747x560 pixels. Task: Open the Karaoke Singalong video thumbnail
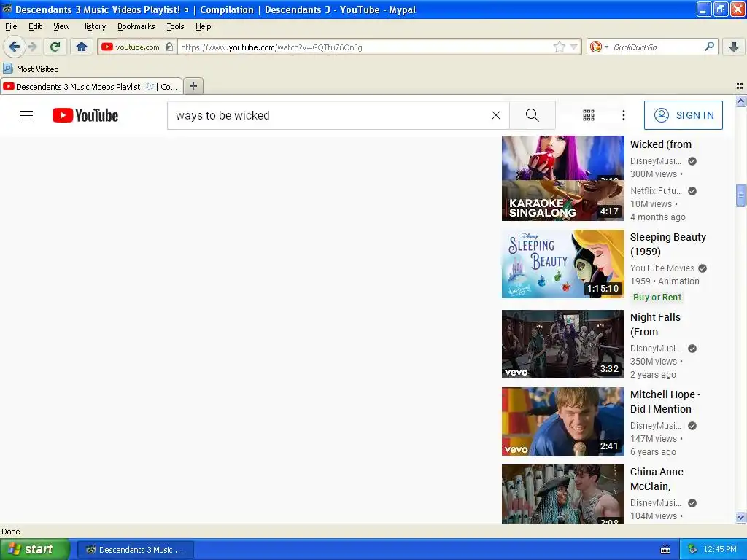pyautogui.click(x=562, y=201)
